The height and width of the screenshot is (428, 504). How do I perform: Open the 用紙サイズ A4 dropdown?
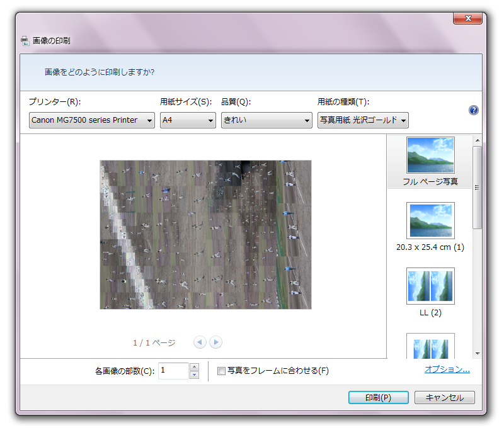pyautogui.click(x=188, y=120)
